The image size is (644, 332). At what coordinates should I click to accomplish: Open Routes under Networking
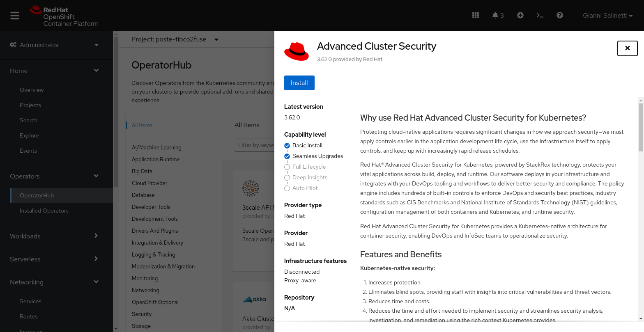point(29,316)
